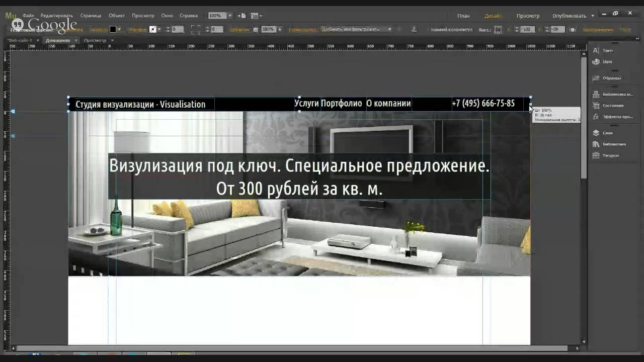
Task: Open the Объект menu
Action: pos(117,16)
